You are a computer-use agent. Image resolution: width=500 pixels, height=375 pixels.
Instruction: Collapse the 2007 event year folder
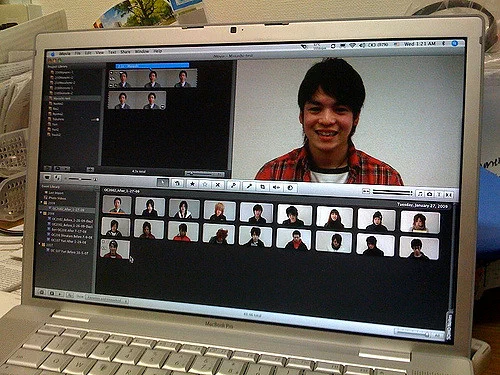(40, 244)
